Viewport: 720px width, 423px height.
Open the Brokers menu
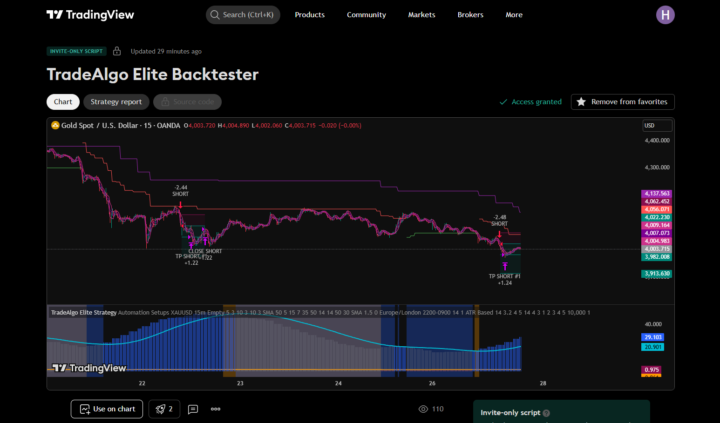[x=470, y=15]
